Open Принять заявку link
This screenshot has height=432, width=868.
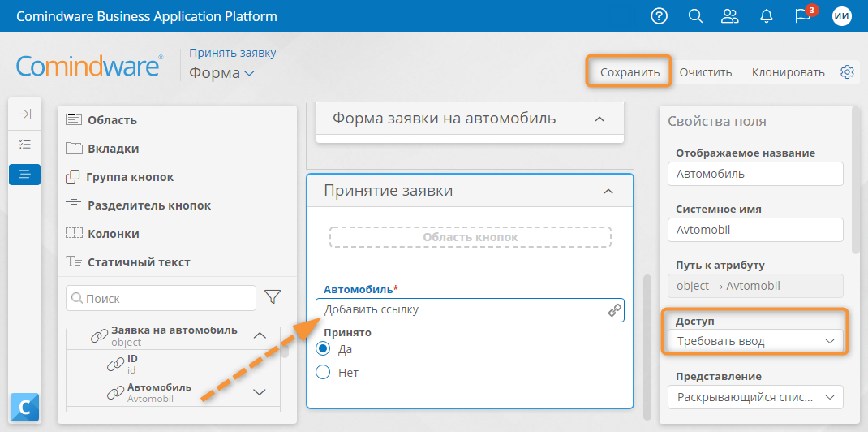tap(233, 53)
